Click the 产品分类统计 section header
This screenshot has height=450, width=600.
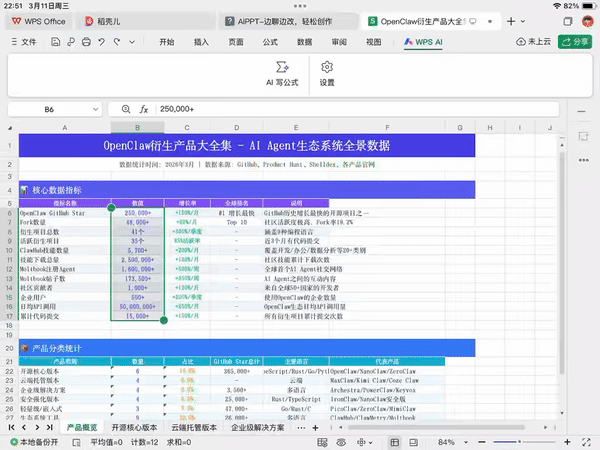(x=247, y=348)
